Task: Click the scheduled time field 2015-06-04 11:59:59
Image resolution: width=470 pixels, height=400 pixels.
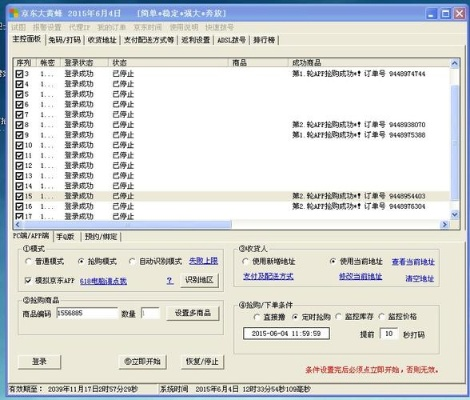Action: point(287,333)
